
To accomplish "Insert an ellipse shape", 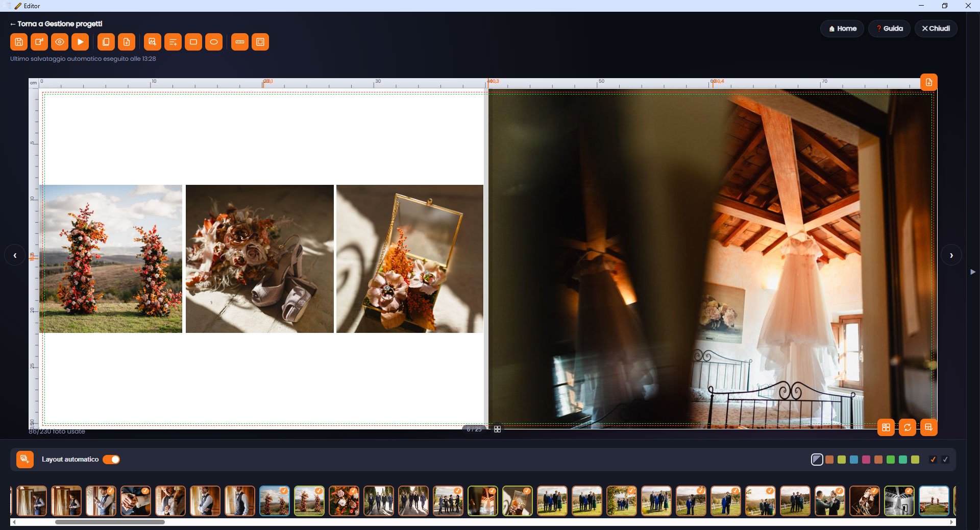I will click(214, 42).
